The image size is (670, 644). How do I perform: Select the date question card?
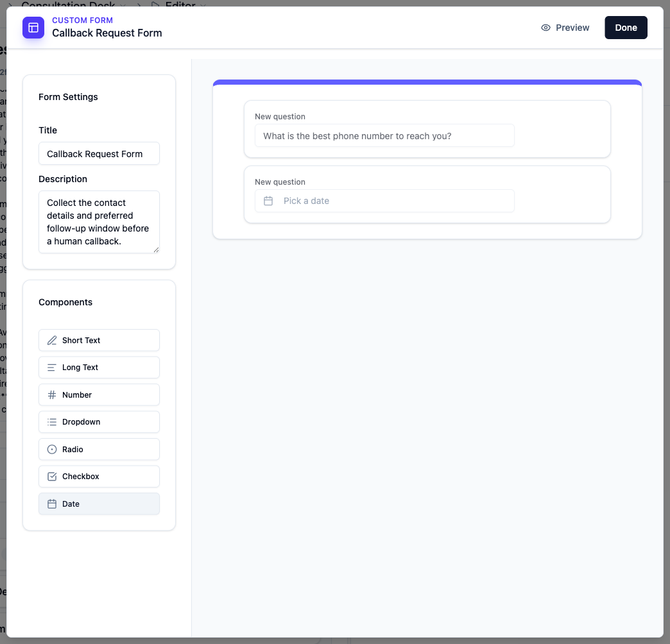click(x=427, y=193)
